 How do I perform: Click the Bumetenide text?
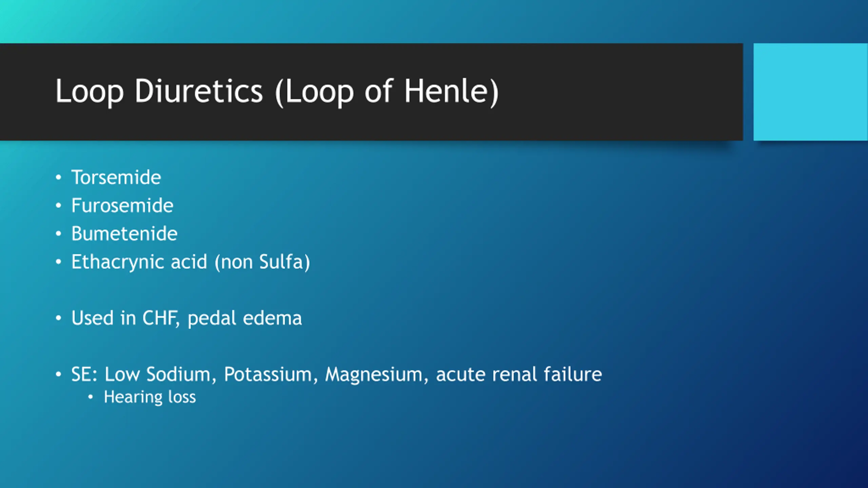(124, 233)
